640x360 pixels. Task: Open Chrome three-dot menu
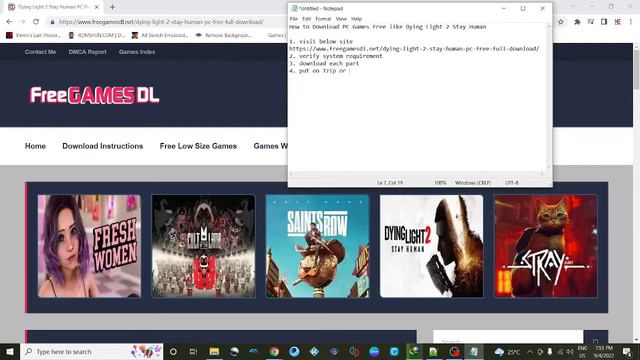[631, 22]
